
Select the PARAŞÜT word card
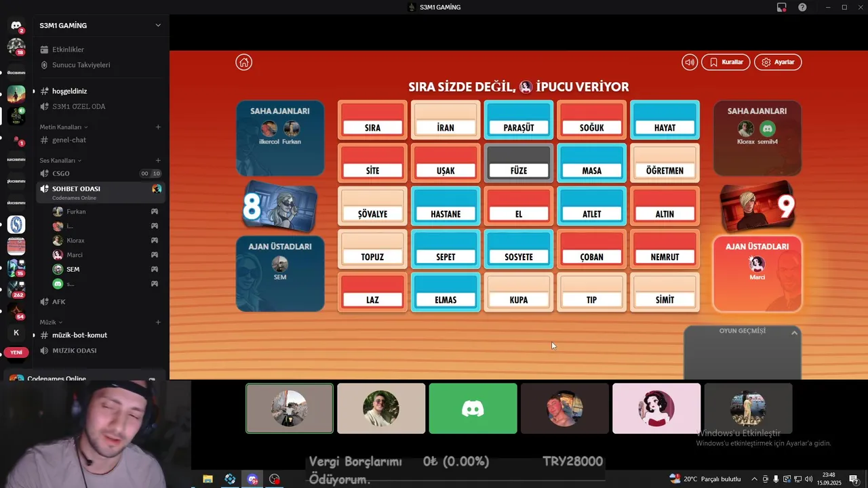[x=519, y=120]
